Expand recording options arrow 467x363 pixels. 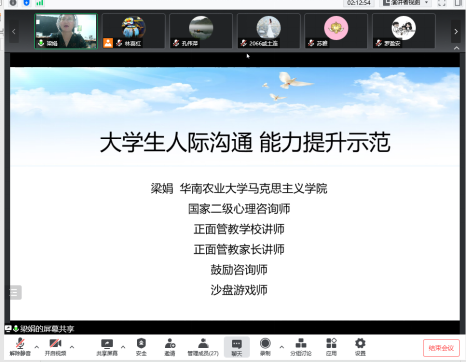282,347
